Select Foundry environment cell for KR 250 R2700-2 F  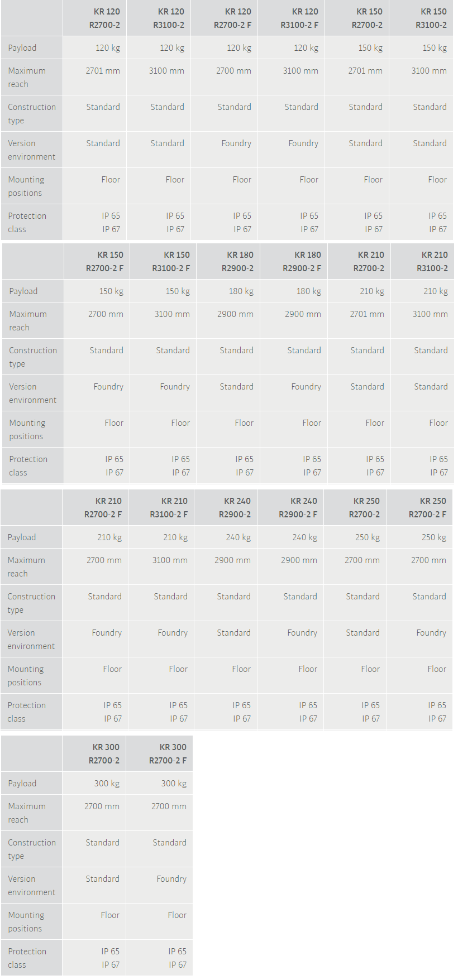(x=431, y=633)
